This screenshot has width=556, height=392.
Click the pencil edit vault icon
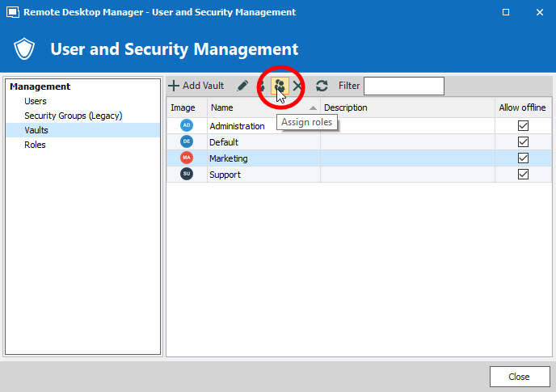[x=242, y=86]
